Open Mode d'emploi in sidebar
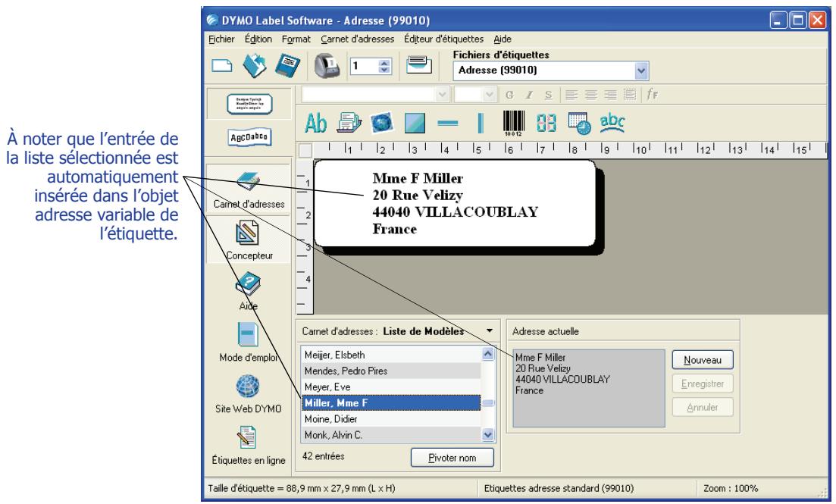The width and height of the screenshot is (836, 504). (248, 343)
